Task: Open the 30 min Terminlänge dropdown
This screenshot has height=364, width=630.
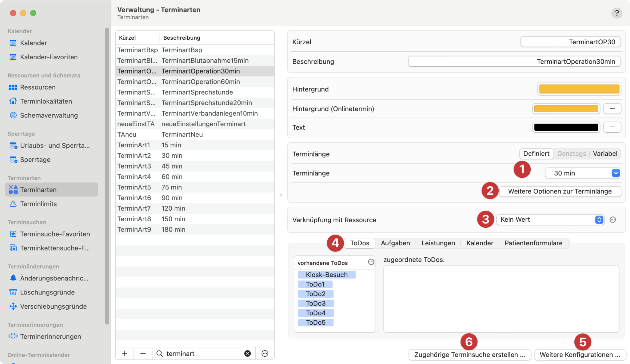Action: 583,173
